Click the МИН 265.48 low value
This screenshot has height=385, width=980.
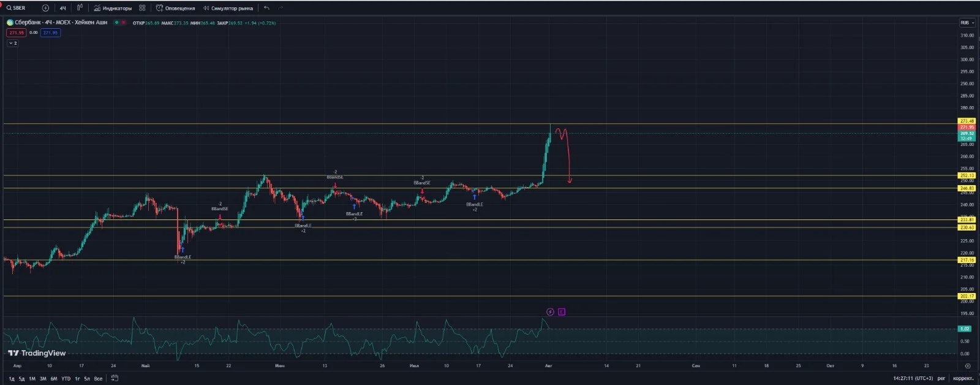pos(202,23)
